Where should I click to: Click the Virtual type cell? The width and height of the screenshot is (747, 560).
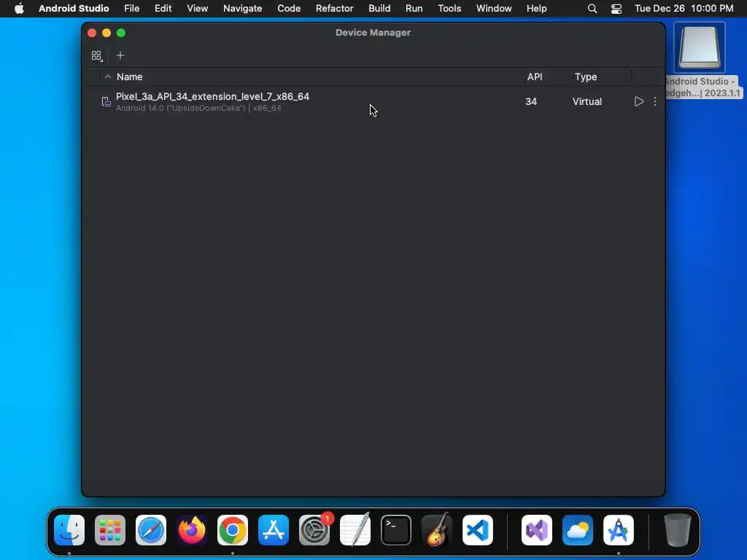click(587, 101)
